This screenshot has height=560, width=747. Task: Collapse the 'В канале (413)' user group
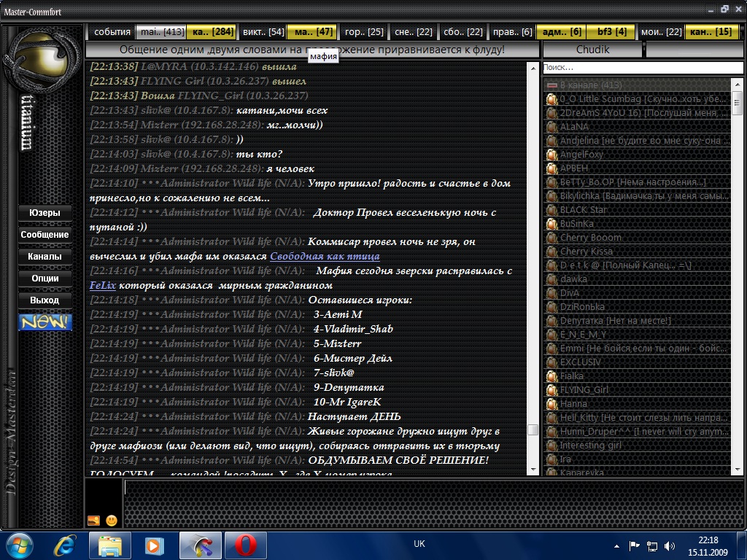(x=552, y=85)
